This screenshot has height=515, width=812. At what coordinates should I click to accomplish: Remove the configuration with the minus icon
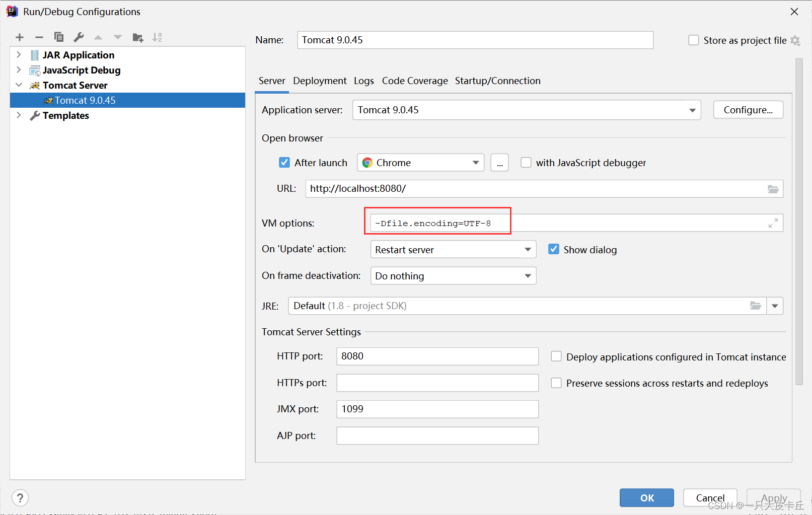pyautogui.click(x=39, y=37)
